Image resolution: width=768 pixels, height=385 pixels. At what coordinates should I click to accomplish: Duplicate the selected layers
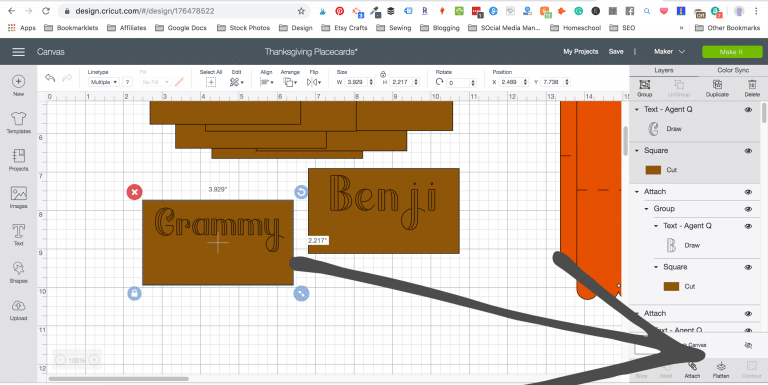(717, 88)
